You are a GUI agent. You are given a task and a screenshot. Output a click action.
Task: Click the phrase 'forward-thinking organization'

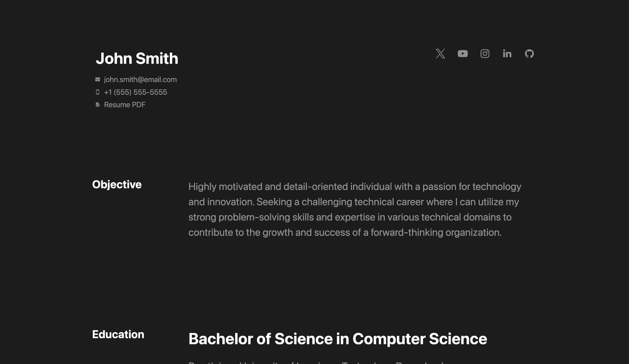click(x=436, y=232)
